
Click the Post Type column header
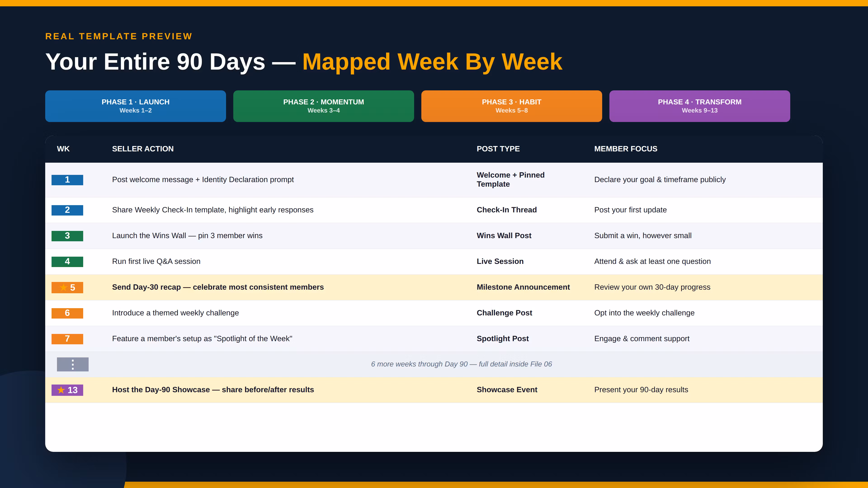tap(498, 149)
